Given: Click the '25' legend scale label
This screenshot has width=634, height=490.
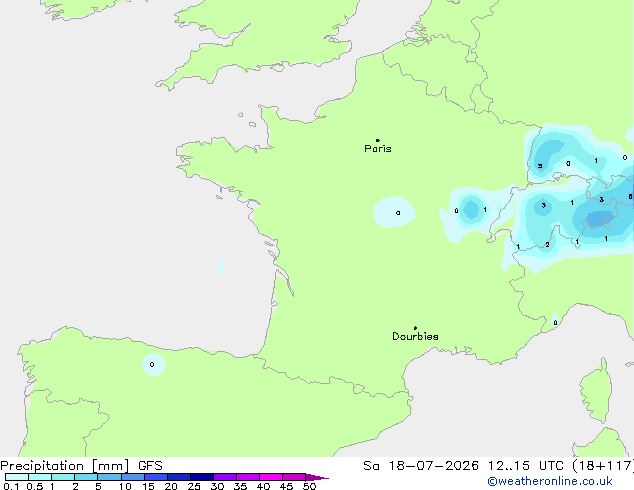Looking at the screenshot, I should 194,486.
